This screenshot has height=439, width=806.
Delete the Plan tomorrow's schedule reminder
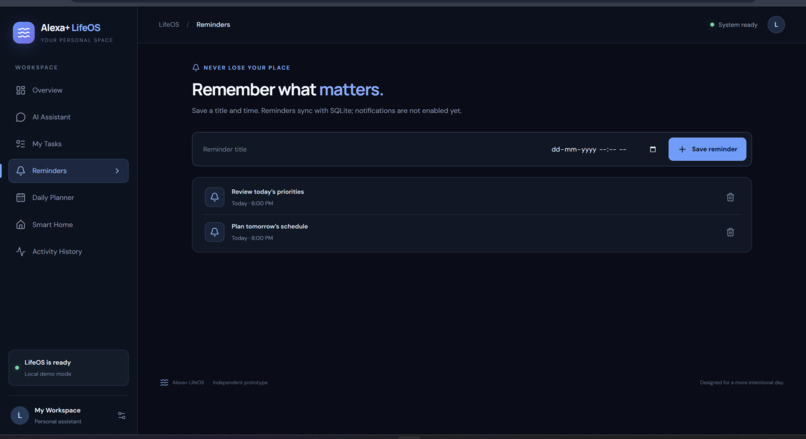pos(730,232)
